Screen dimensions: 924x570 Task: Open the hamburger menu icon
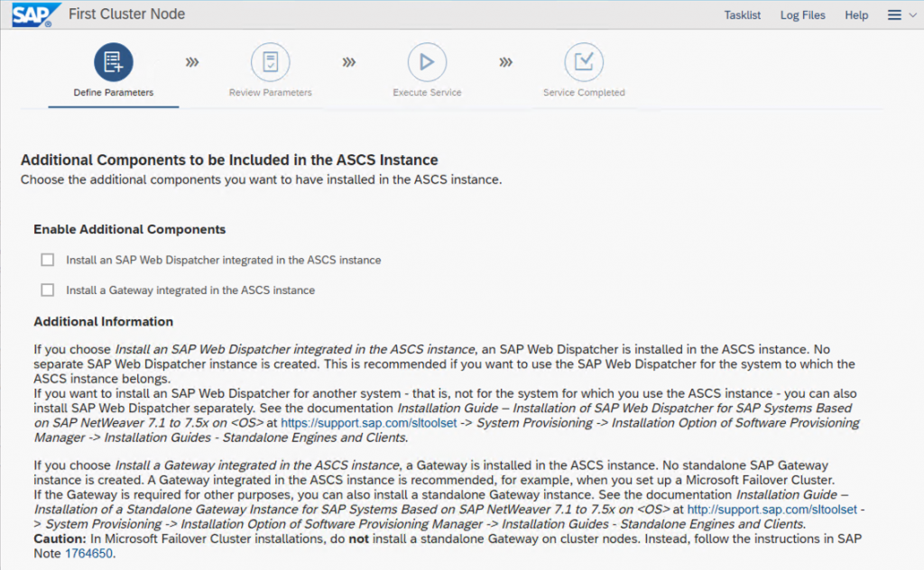click(x=894, y=15)
